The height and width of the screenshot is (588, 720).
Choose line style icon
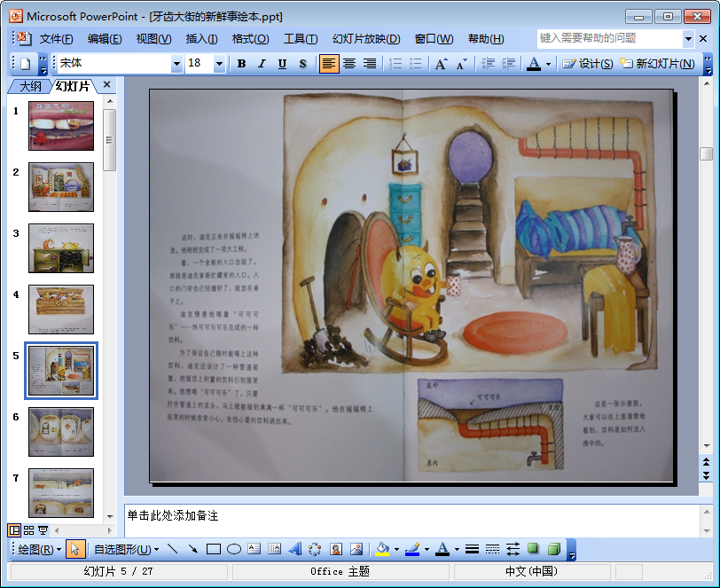pos(472,549)
